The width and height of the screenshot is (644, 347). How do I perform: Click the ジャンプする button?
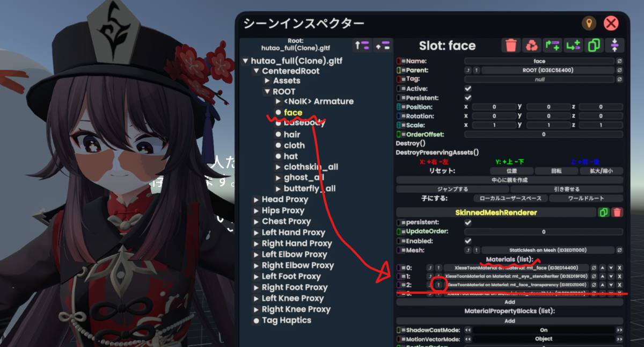pyautogui.click(x=452, y=189)
